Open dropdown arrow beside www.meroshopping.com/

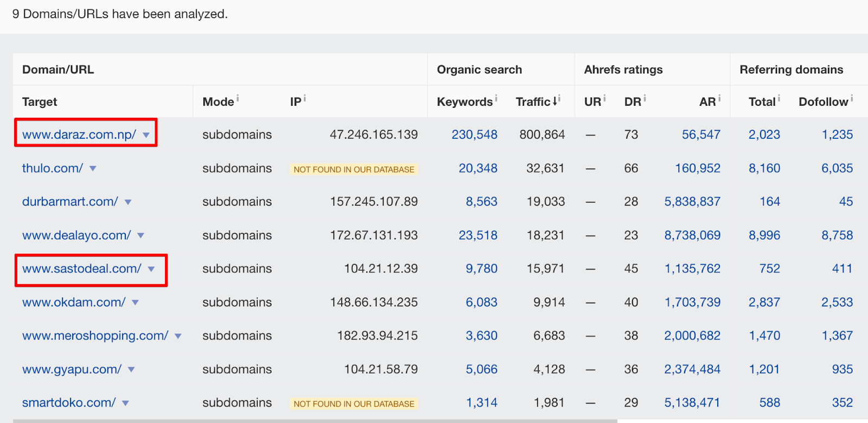pos(178,336)
